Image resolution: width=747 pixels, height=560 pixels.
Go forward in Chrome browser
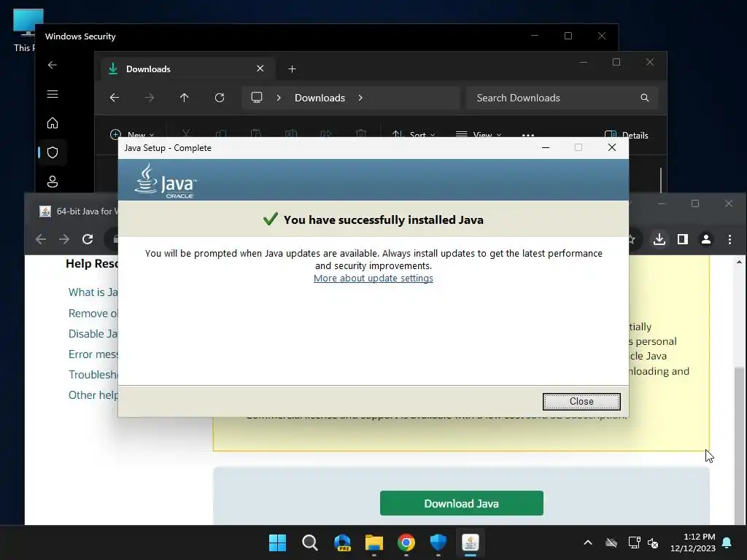pyautogui.click(x=64, y=239)
